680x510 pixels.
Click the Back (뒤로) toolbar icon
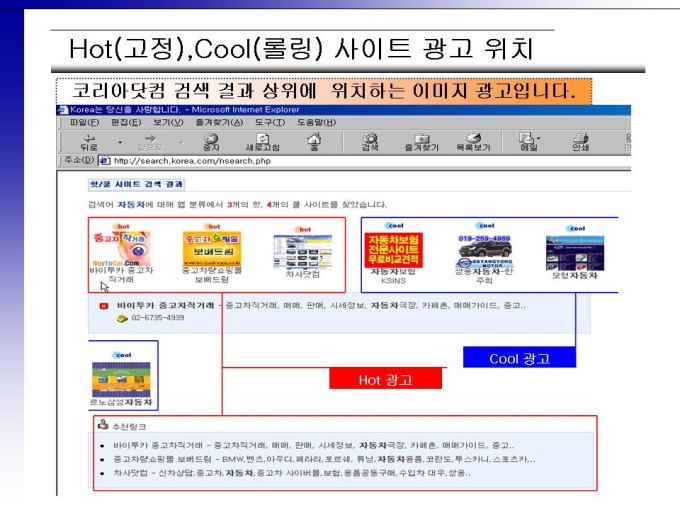point(89,142)
